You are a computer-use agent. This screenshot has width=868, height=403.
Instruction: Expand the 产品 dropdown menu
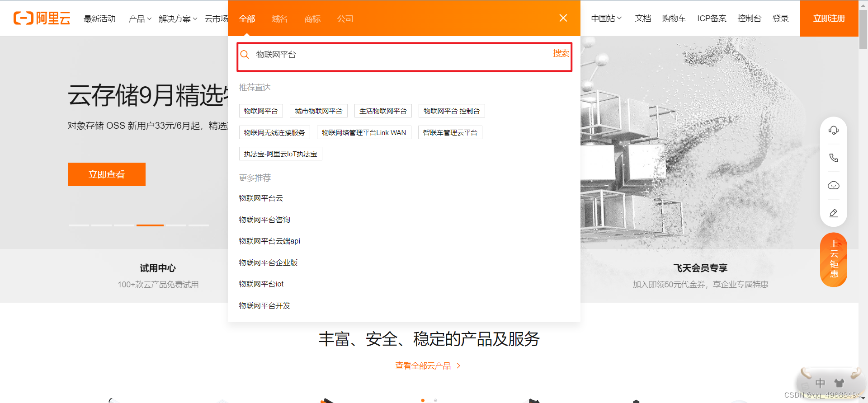click(x=140, y=19)
